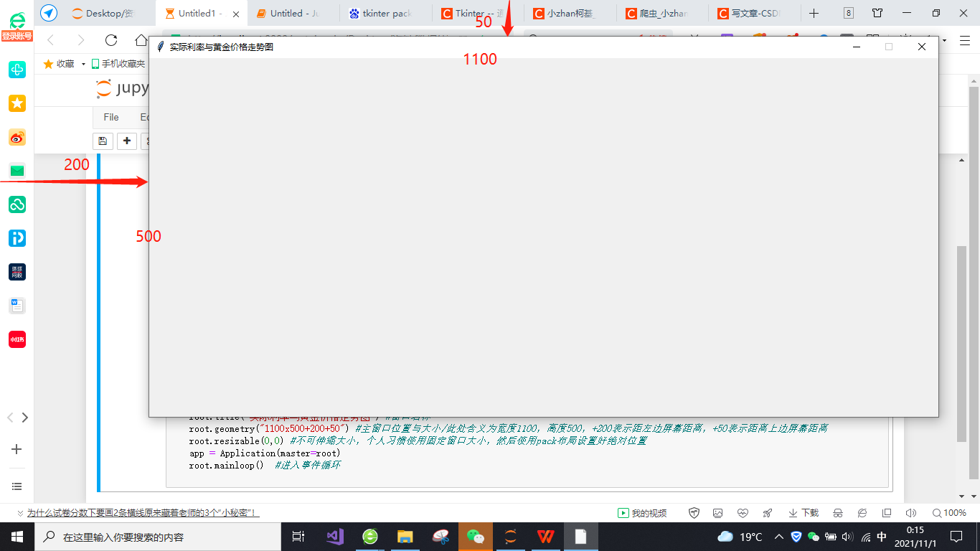The height and width of the screenshot is (551, 980).
Task: Go back with the browser back arrow
Action: pos(50,40)
